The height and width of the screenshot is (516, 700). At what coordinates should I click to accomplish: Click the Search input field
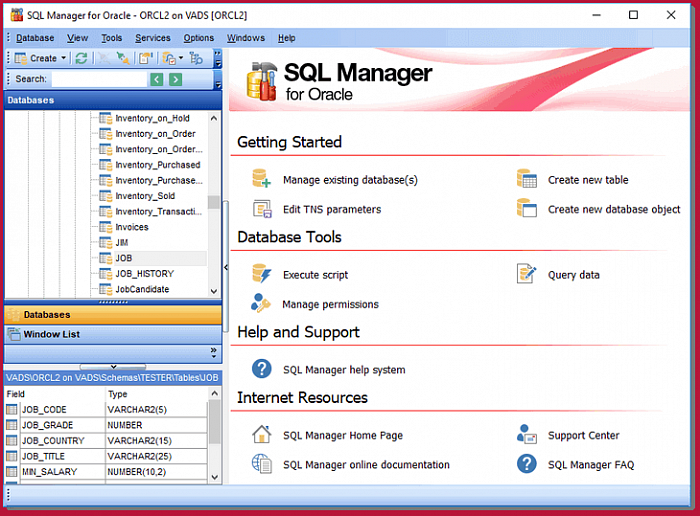click(99, 79)
